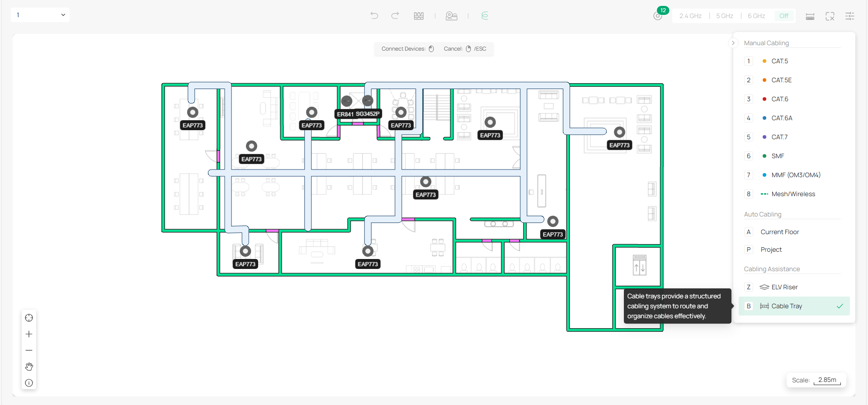The height and width of the screenshot is (405, 868).
Task: Select the wall drawing tool icon
Action: (x=419, y=16)
